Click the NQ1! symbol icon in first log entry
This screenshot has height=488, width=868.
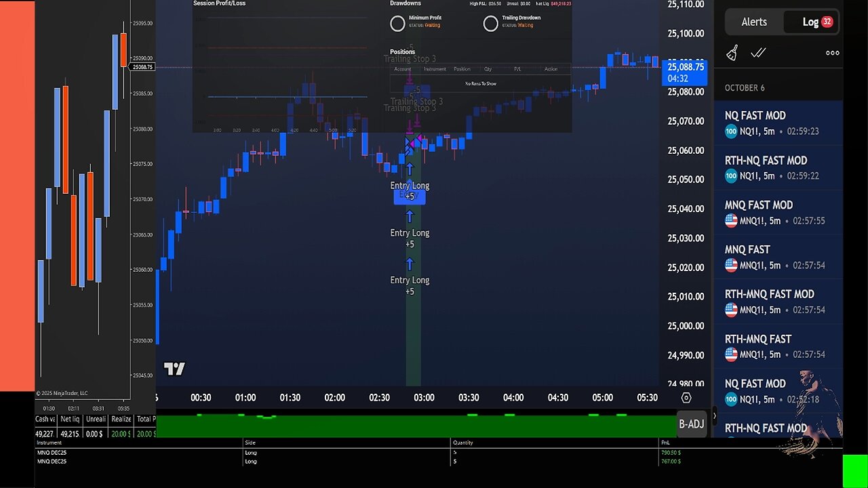point(731,131)
